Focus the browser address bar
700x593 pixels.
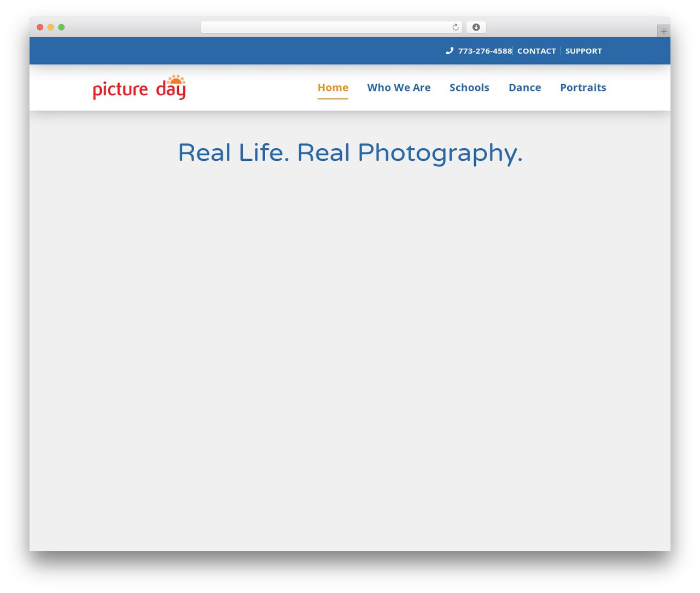click(331, 27)
